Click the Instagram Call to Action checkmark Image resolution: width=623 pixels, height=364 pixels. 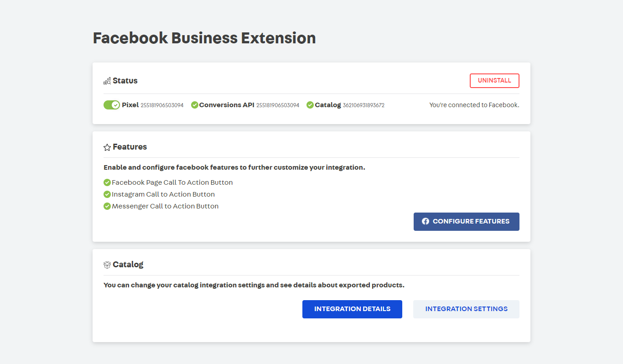tap(107, 194)
